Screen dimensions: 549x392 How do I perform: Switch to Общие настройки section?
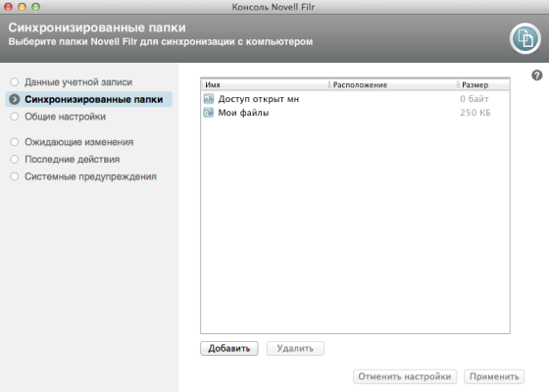(x=65, y=117)
